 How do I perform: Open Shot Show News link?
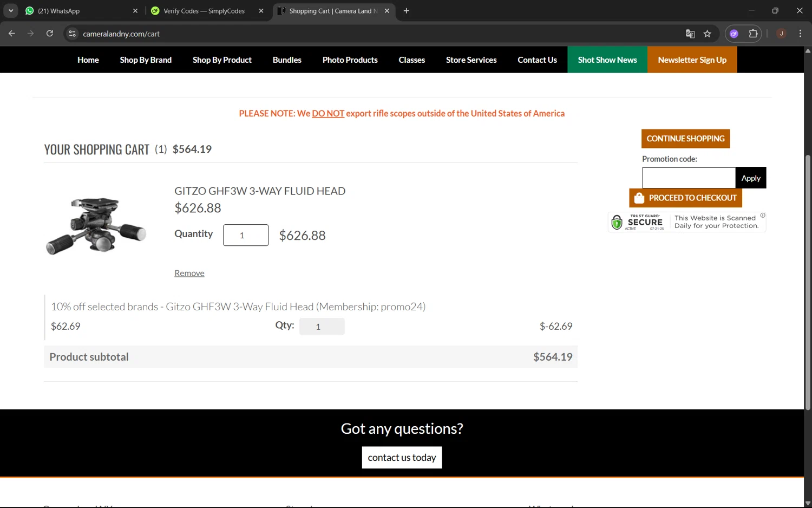click(x=607, y=60)
